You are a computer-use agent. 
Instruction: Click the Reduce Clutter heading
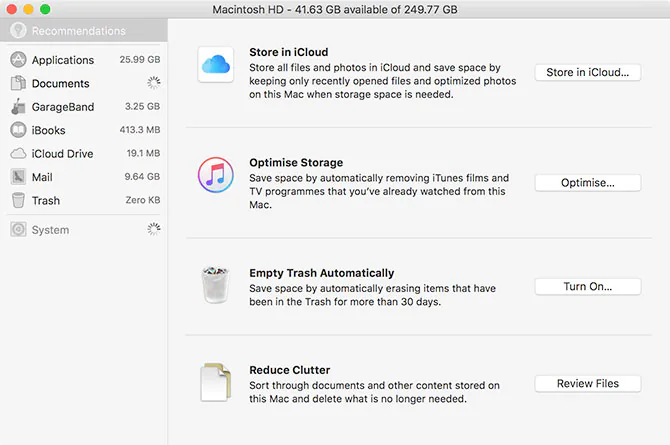click(x=290, y=370)
